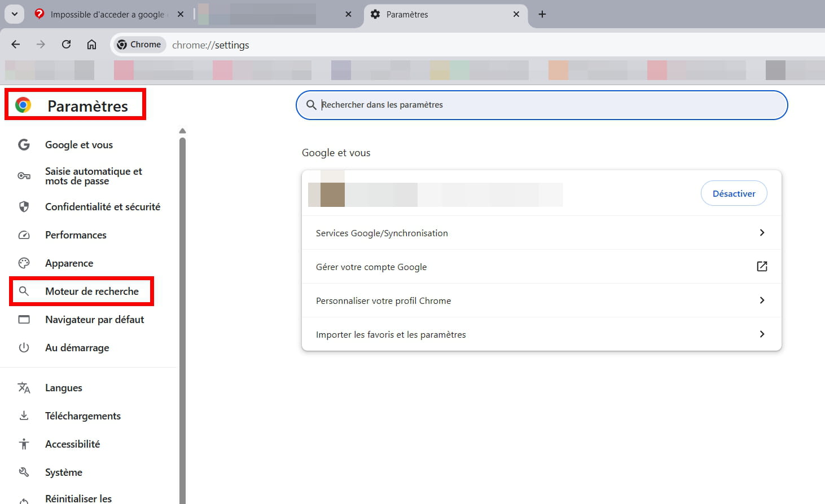This screenshot has width=825, height=504.
Task: Click the shield icon for Confidentialité et sécurité
Action: click(x=24, y=207)
